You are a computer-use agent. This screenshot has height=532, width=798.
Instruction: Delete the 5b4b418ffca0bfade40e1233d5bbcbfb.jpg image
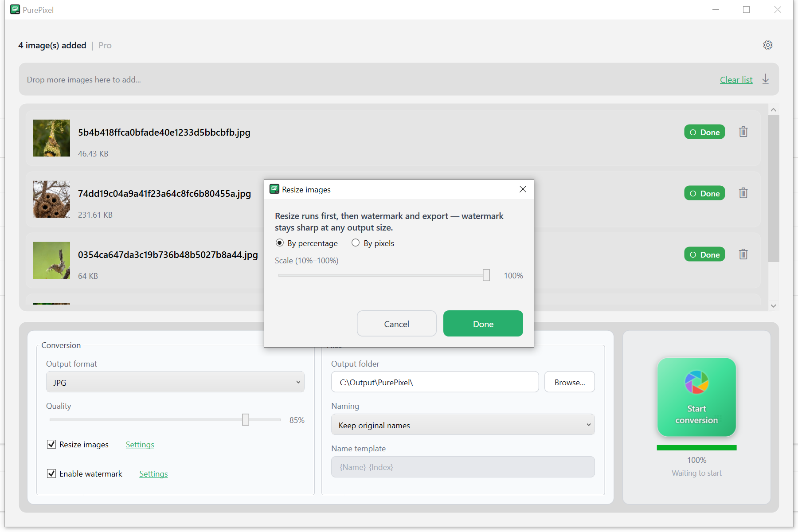coord(743,132)
